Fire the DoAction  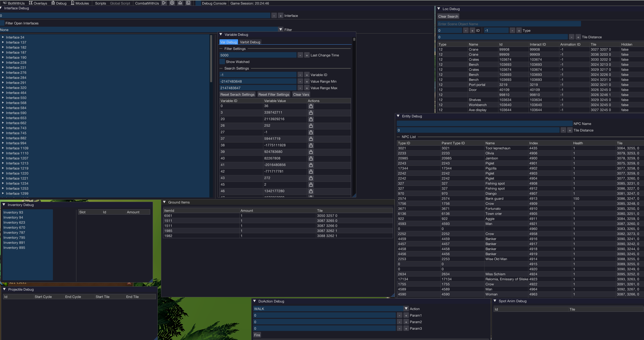(257, 335)
